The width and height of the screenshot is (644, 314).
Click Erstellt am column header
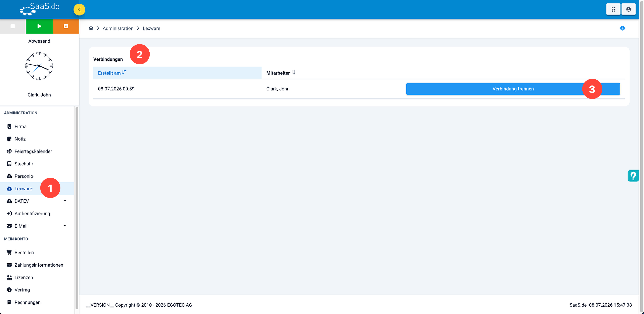tap(177, 73)
